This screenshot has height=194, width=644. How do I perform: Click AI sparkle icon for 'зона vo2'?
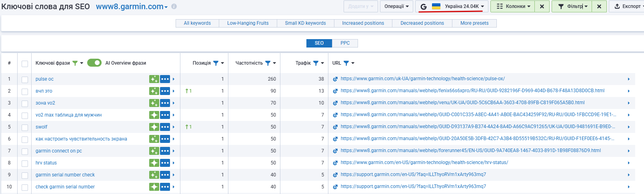(154, 103)
